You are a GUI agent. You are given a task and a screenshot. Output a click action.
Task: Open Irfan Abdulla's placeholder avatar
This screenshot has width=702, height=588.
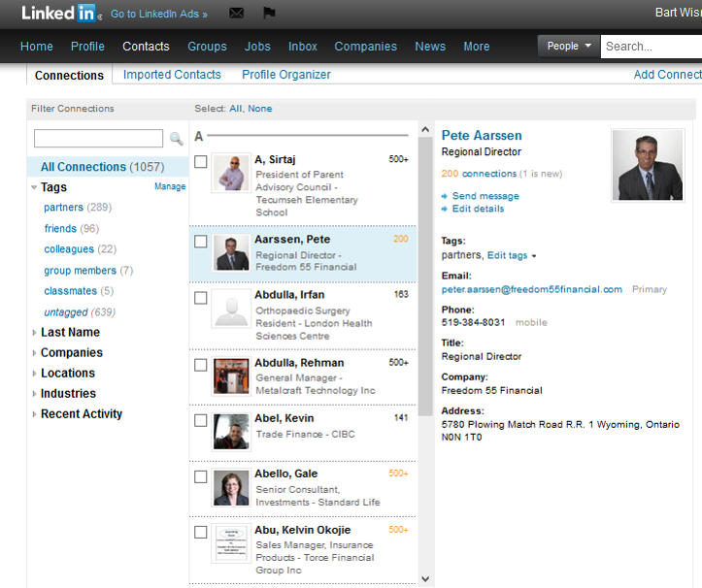231,309
